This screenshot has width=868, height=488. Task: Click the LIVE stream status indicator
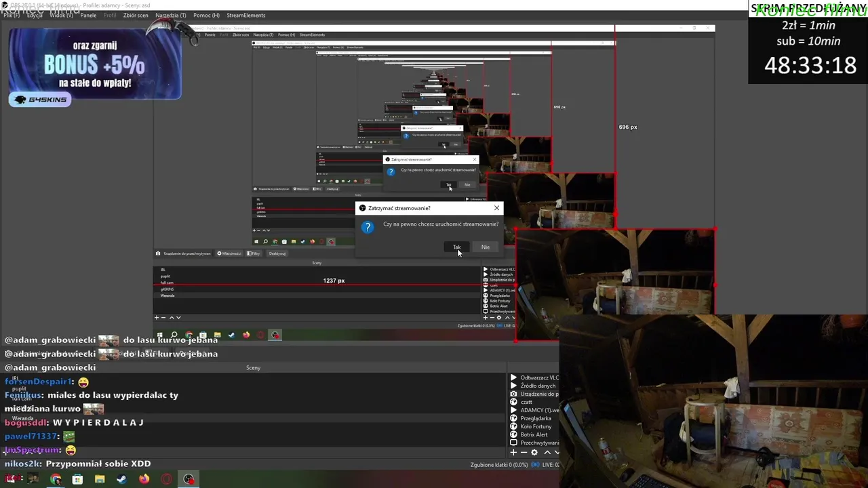(547, 465)
